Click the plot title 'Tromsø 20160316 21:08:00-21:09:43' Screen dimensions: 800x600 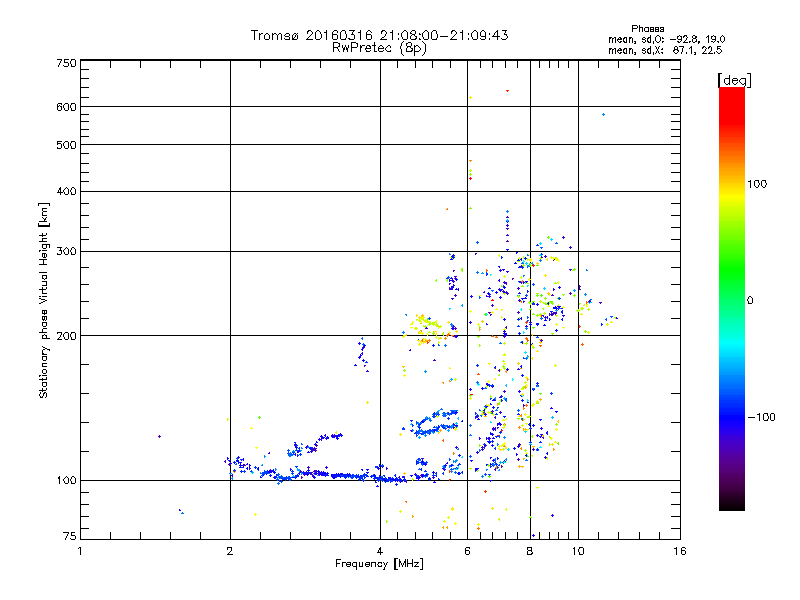tap(379, 35)
